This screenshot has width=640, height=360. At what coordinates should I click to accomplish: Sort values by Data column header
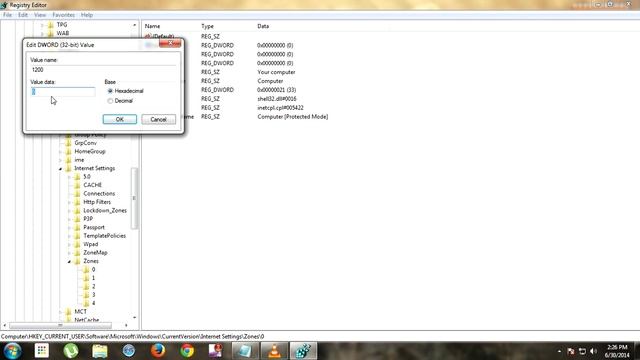263,26
